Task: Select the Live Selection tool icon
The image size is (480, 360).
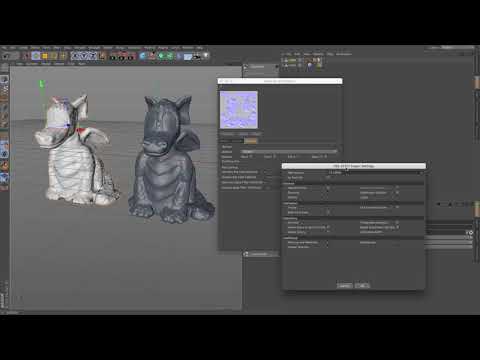Action: tap(27, 56)
